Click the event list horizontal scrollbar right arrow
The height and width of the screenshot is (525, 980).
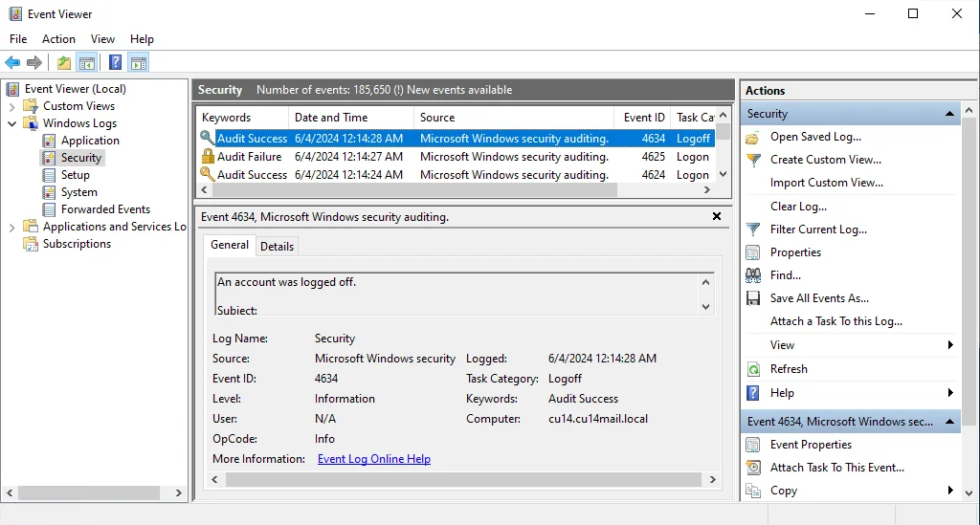click(707, 189)
